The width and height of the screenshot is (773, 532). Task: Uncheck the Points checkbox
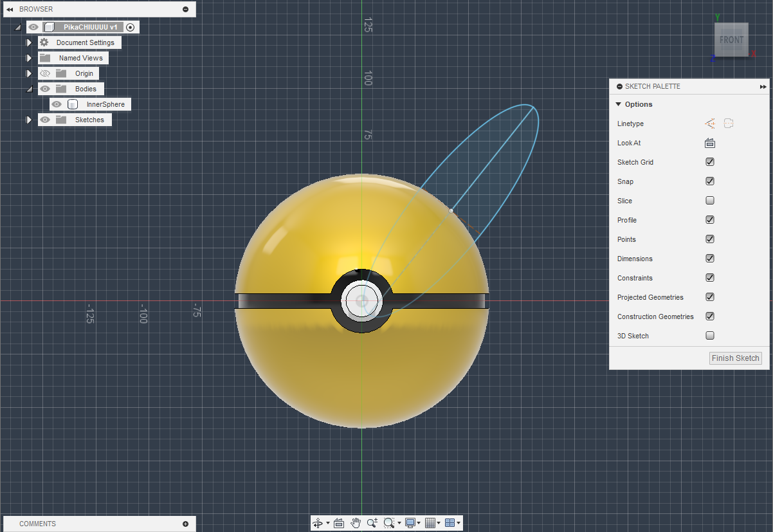710,239
